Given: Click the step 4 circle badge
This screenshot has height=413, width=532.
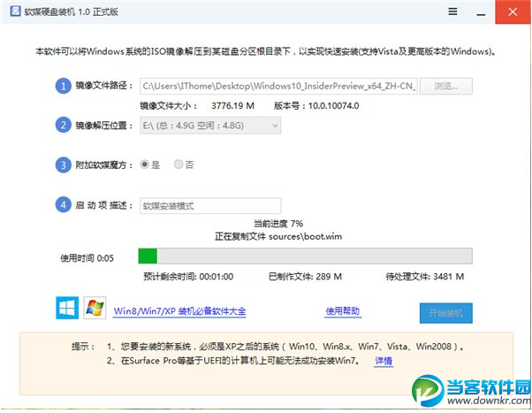Looking at the screenshot, I should 63,205.
